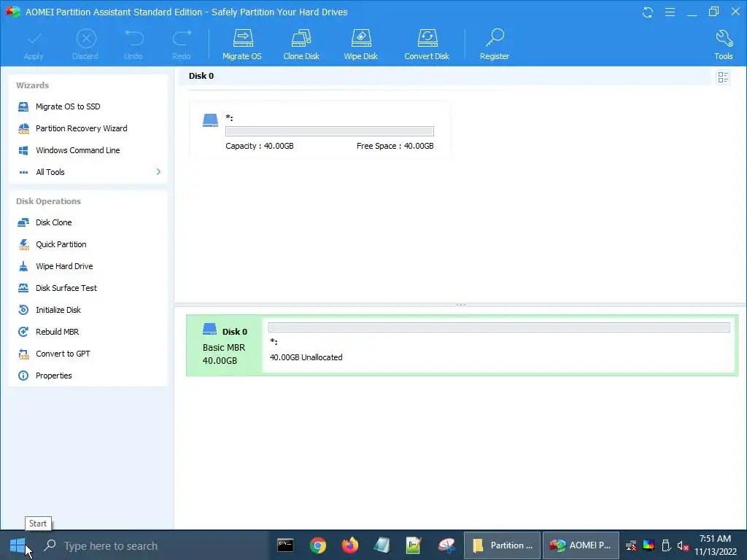Open Command Prompt from taskbar
Viewport: 747px width, 560px height.
coord(285,545)
